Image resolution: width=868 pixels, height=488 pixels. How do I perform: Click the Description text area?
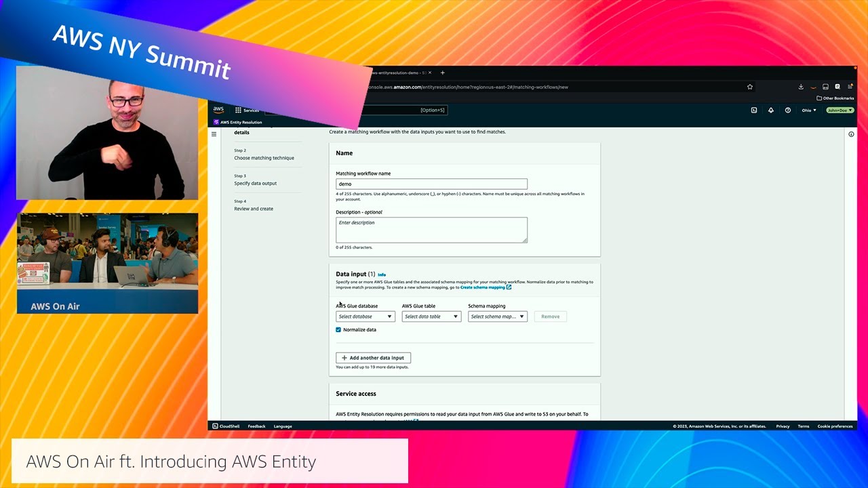click(x=431, y=230)
